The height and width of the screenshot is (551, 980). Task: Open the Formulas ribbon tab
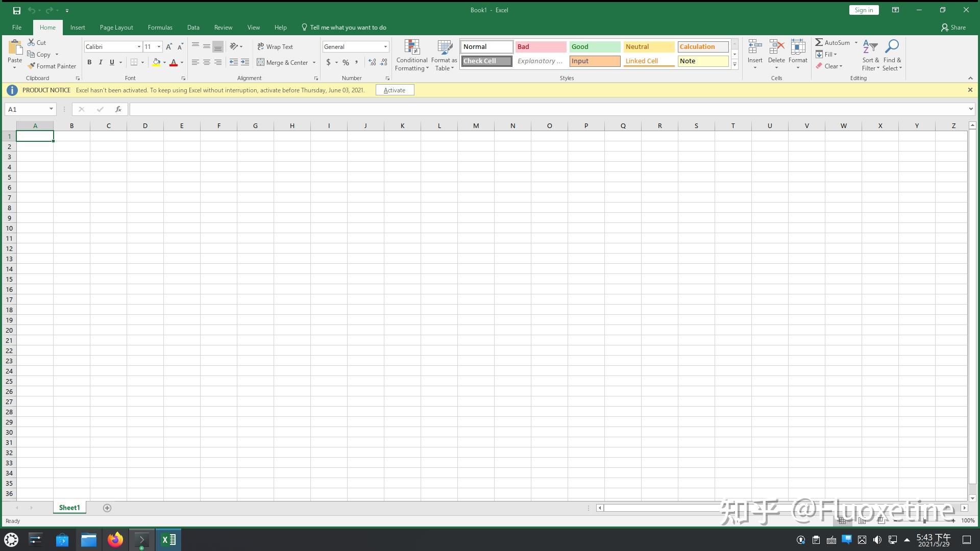pyautogui.click(x=160, y=28)
